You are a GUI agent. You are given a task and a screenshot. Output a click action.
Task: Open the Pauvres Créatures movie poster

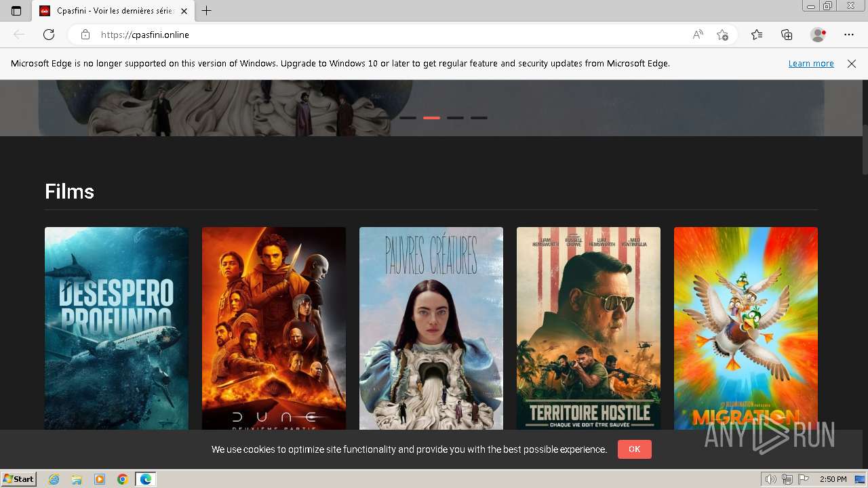point(431,328)
